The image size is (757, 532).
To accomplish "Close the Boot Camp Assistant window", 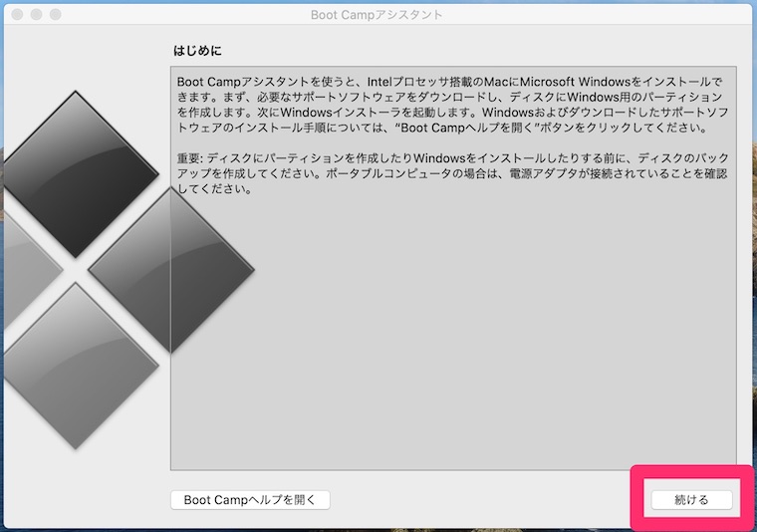I will [17, 15].
